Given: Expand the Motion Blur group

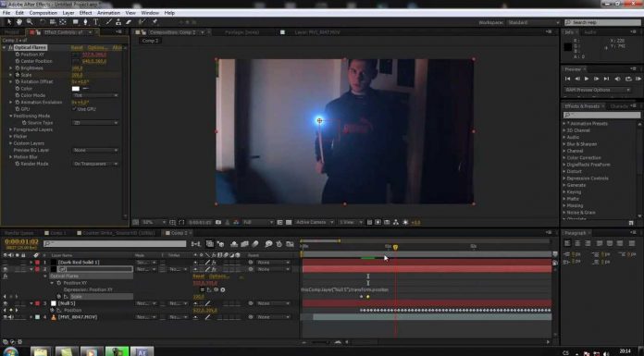Looking at the screenshot, I should click(11, 157).
